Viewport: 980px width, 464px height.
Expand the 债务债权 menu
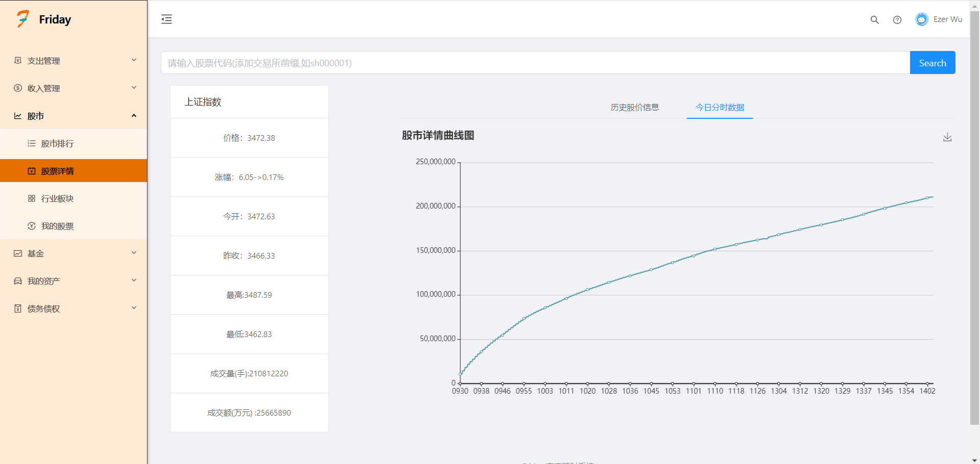coord(73,308)
